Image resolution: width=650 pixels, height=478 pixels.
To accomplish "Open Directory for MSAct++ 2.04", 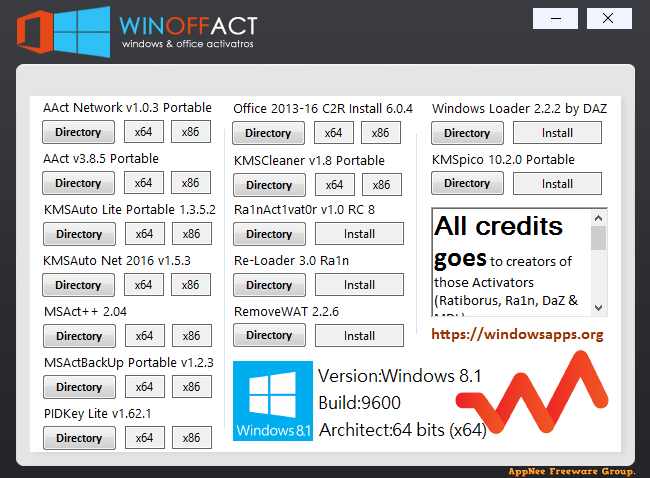I will tap(79, 336).
